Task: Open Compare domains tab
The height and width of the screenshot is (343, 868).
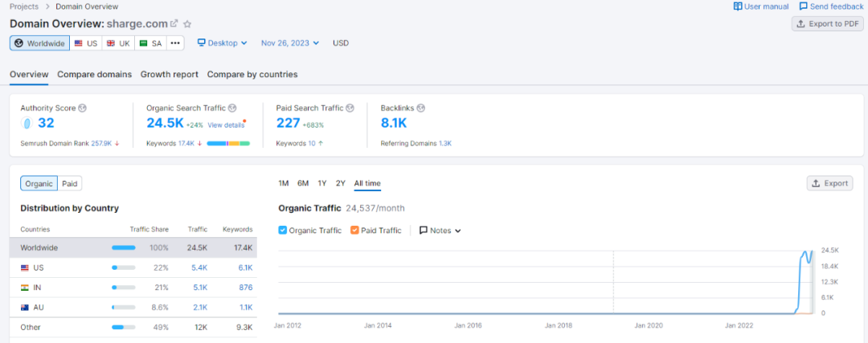Action: 95,74
